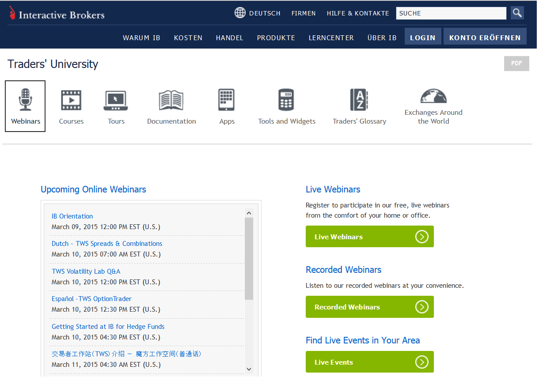The height and width of the screenshot is (392, 539).
Task: Open the ÜBER IB menu
Action: [382, 38]
